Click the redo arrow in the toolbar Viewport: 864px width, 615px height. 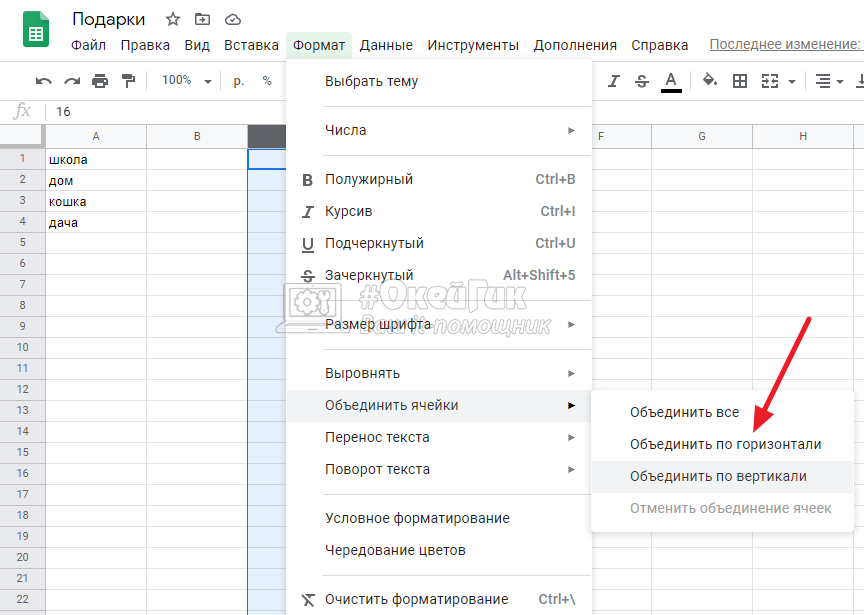click(x=71, y=81)
